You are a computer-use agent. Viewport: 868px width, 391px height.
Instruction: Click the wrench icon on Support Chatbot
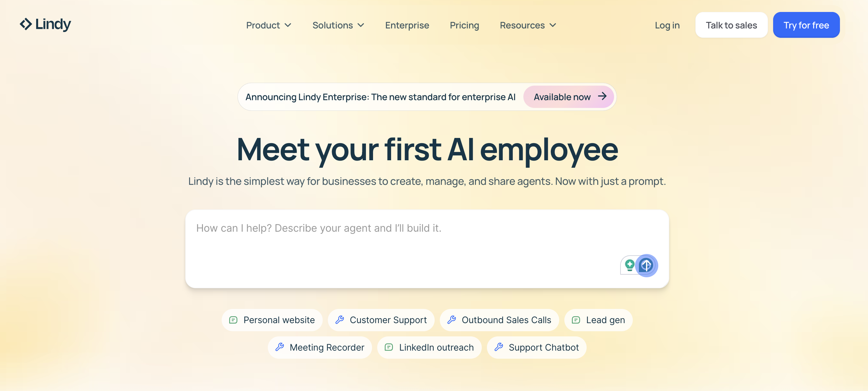coord(499,347)
